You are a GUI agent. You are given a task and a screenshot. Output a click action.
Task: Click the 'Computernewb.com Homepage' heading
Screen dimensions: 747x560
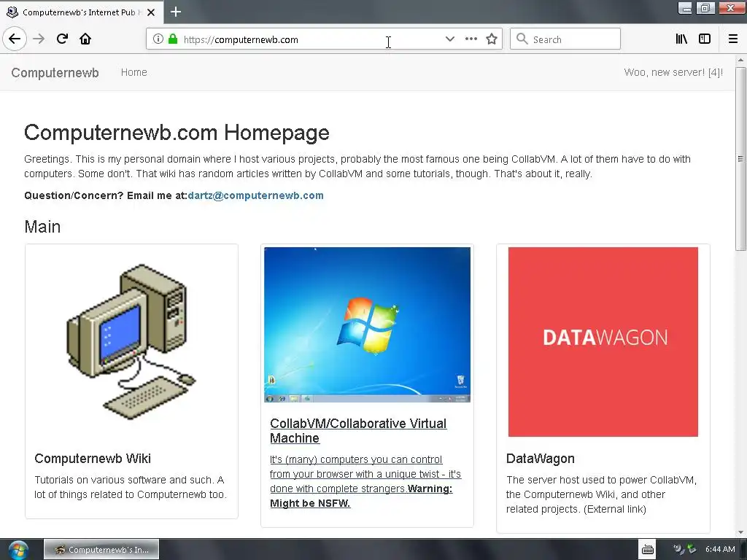177,133
